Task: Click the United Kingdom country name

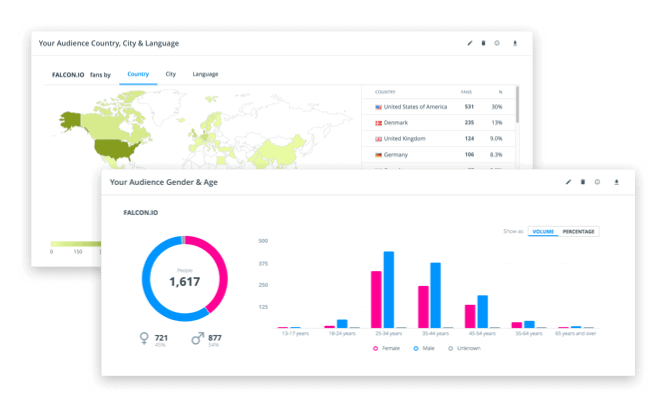Action: tap(405, 138)
